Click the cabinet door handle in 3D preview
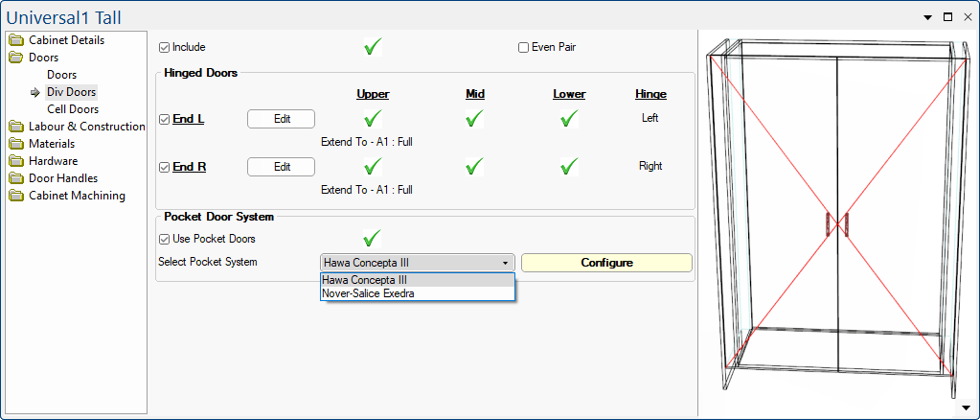This screenshot has height=420, width=980. coord(837,224)
